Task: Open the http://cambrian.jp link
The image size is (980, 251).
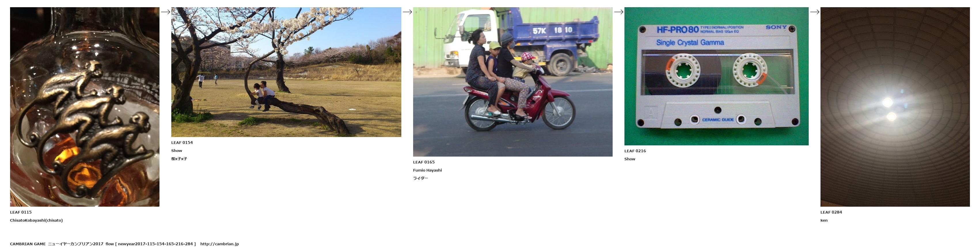Action: (219, 244)
